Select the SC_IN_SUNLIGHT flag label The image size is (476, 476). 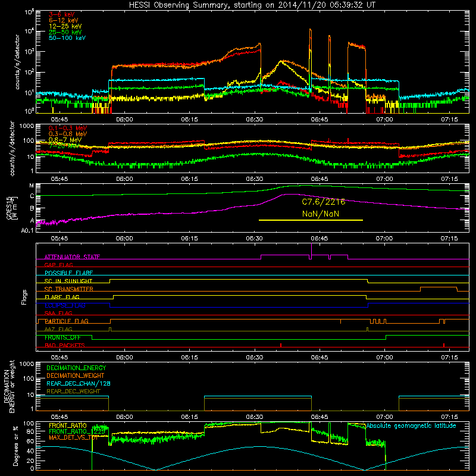pos(68,281)
